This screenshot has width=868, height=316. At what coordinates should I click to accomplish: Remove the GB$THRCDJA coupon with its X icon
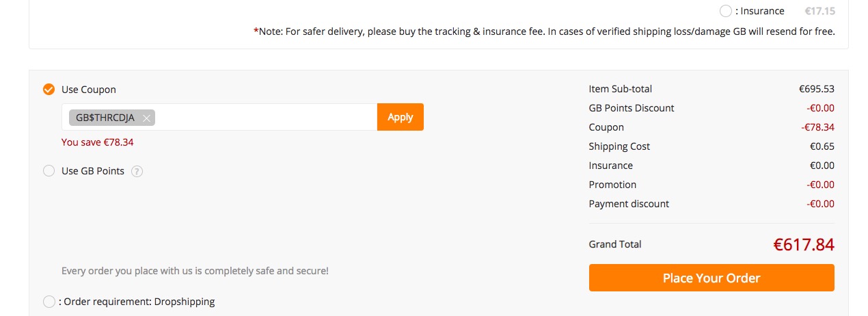coord(146,118)
